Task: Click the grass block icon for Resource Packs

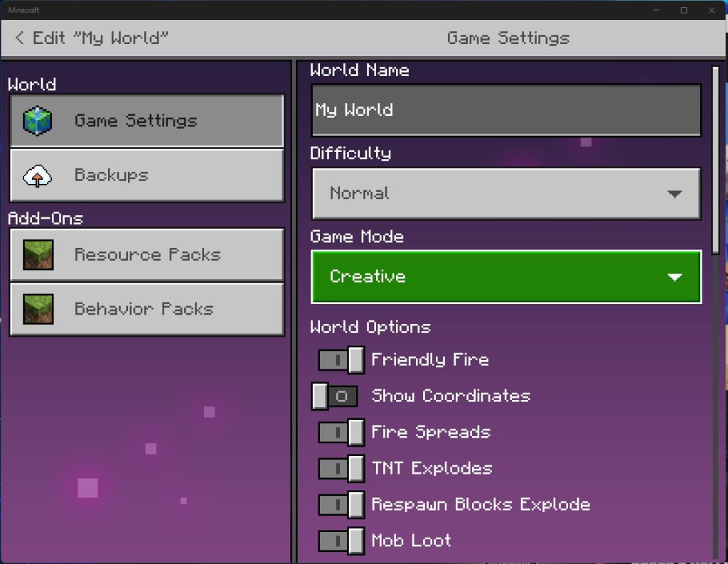Action: (x=38, y=254)
